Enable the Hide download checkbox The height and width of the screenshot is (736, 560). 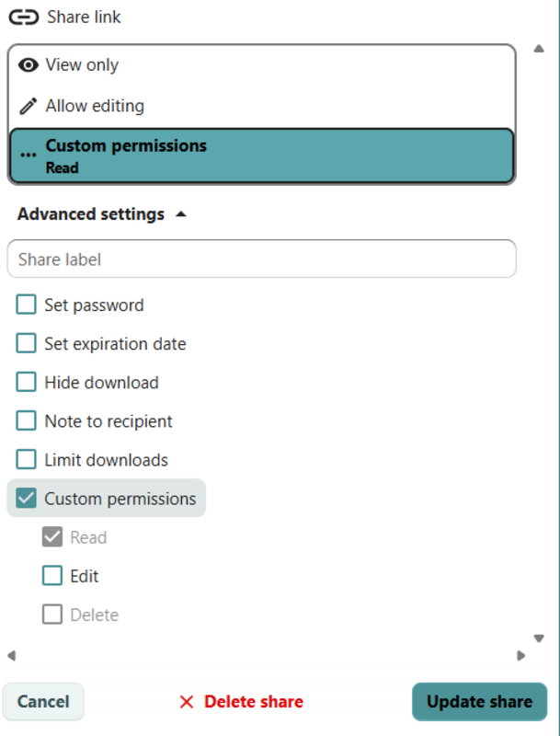(27, 383)
